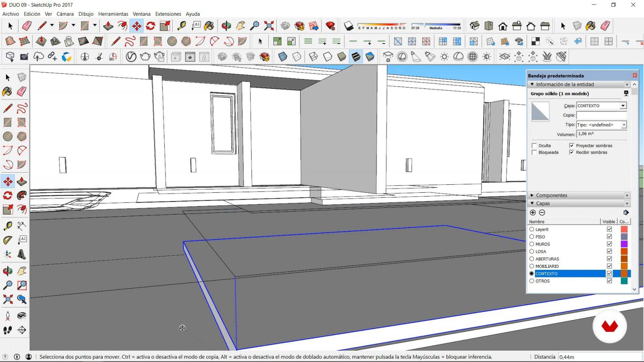The image size is (644, 362).
Task: Open the Ayuda menu
Action: point(193,14)
